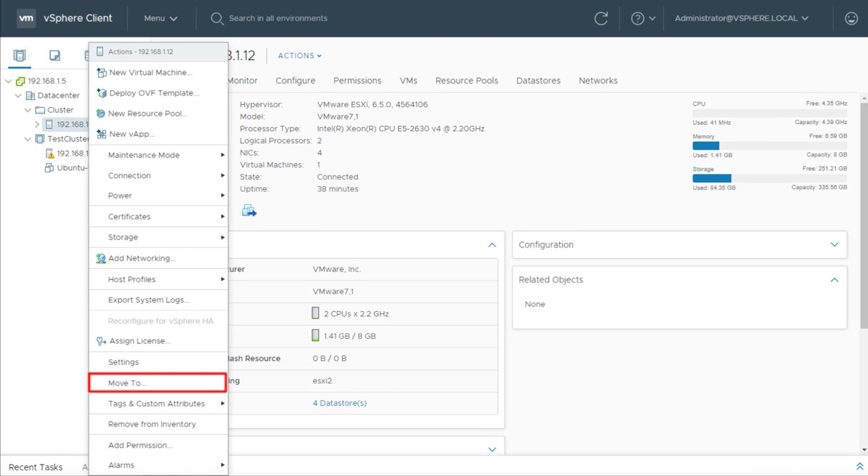
Task: Select Add Permission... entry
Action: point(158,445)
